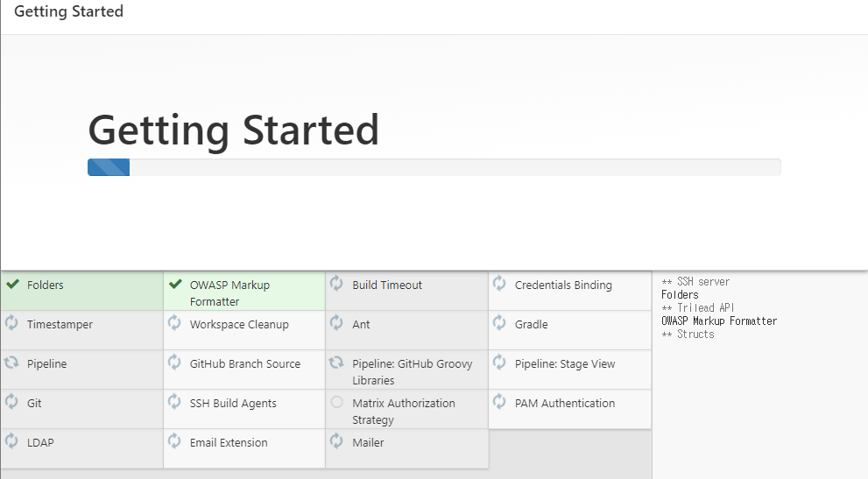Click Pipeline: GitHub Groovy Libraries plugin name
Image resolution: width=868 pixels, height=479 pixels.
coord(413,372)
